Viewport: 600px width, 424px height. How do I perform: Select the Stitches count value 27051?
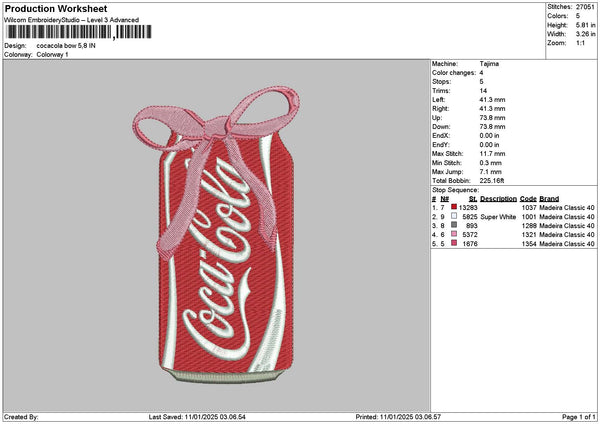pos(586,6)
